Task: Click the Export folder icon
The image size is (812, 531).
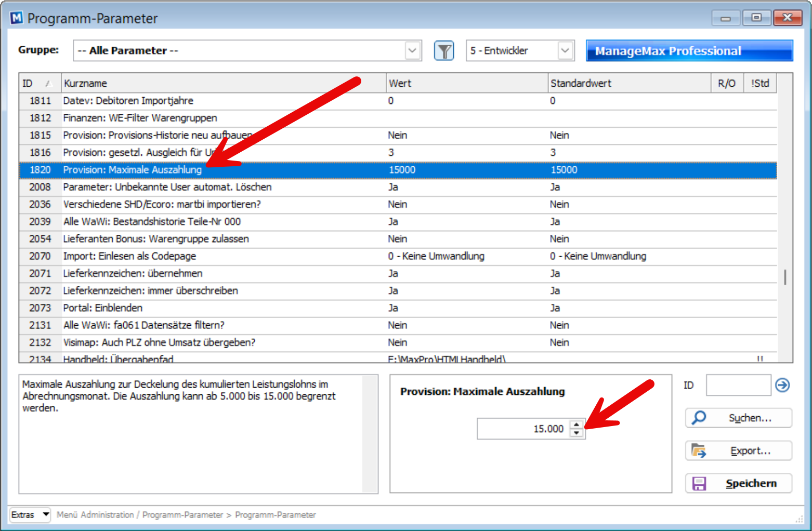Action: click(x=699, y=451)
